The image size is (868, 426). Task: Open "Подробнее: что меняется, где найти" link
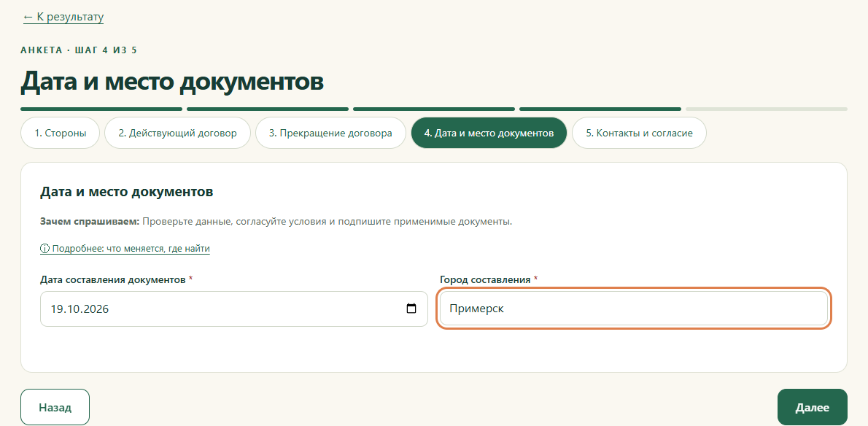(x=125, y=249)
